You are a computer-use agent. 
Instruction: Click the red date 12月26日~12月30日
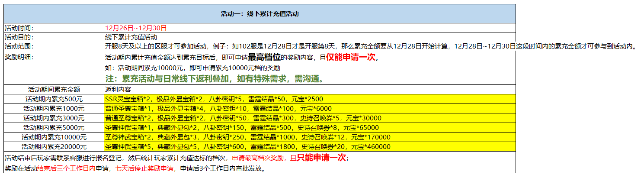(136, 28)
